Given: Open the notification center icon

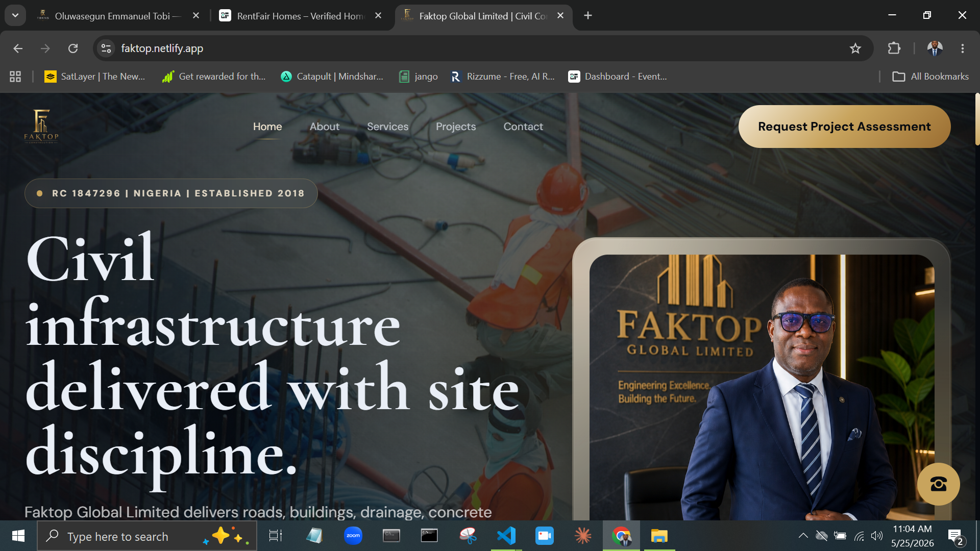Looking at the screenshot, I should pos(956,537).
